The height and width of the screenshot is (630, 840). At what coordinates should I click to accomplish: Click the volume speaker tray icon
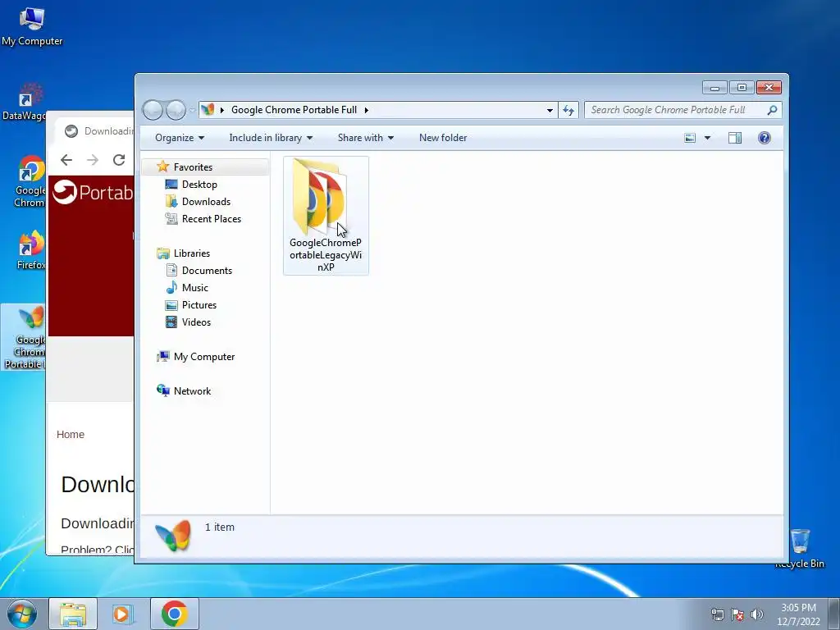[757, 614]
